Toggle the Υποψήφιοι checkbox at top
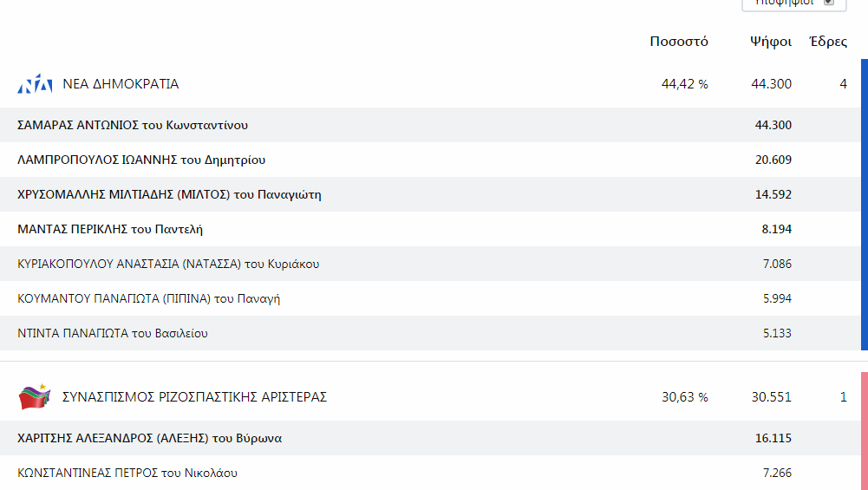 coord(829,2)
